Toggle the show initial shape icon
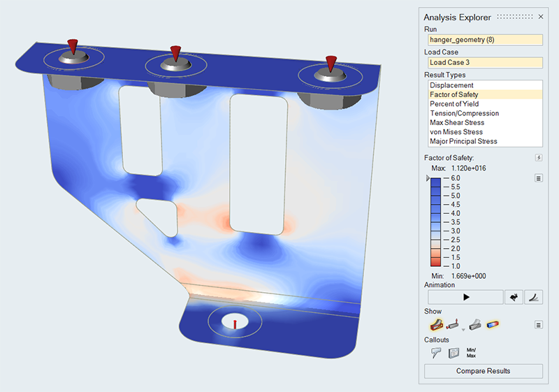 pyautogui.click(x=435, y=324)
